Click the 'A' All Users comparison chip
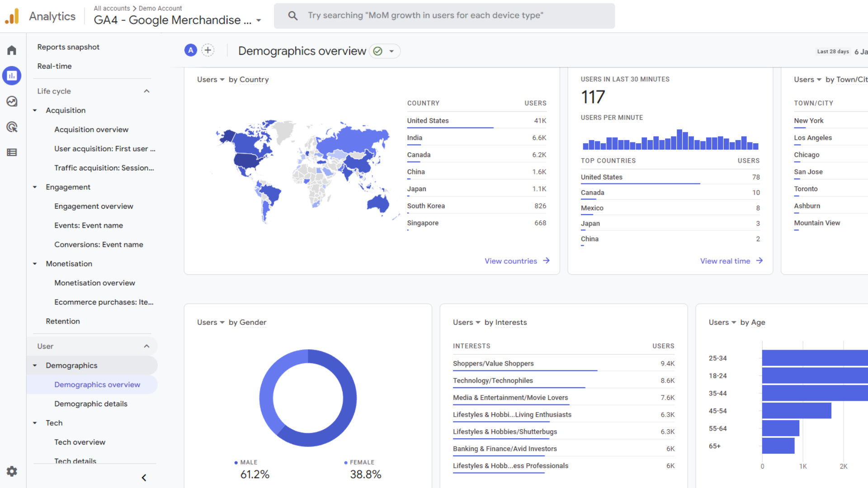Screen dimensions: 868x488 pyautogui.click(x=191, y=50)
